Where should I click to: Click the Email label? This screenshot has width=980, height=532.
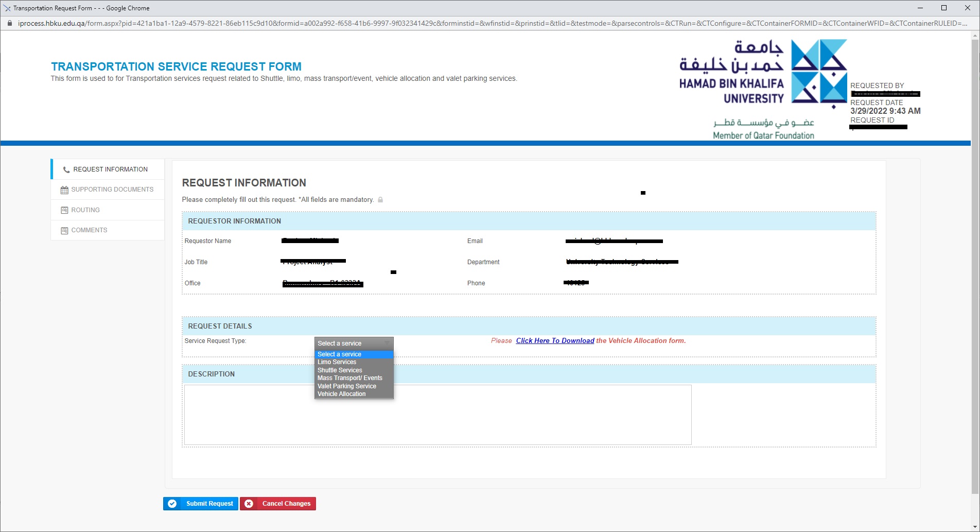[x=475, y=241]
